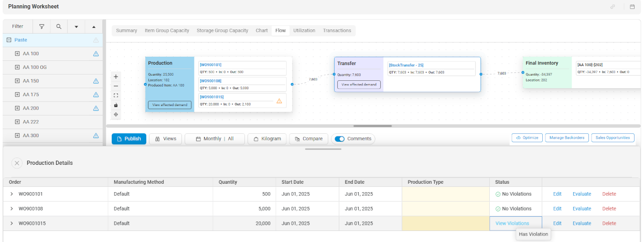Image resolution: width=644 pixels, height=242 pixels.
Task: Click the warning icon beside AA 175
Action: point(96,94)
